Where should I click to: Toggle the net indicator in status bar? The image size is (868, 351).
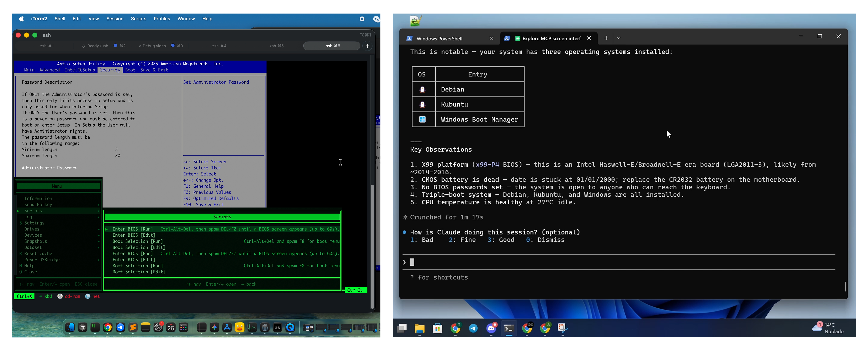coord(93,296)
